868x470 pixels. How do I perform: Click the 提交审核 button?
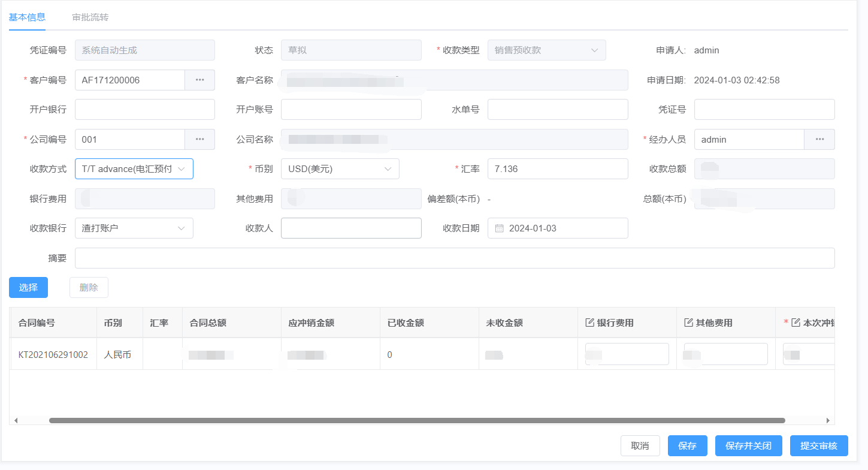click(x=819, y=446)
